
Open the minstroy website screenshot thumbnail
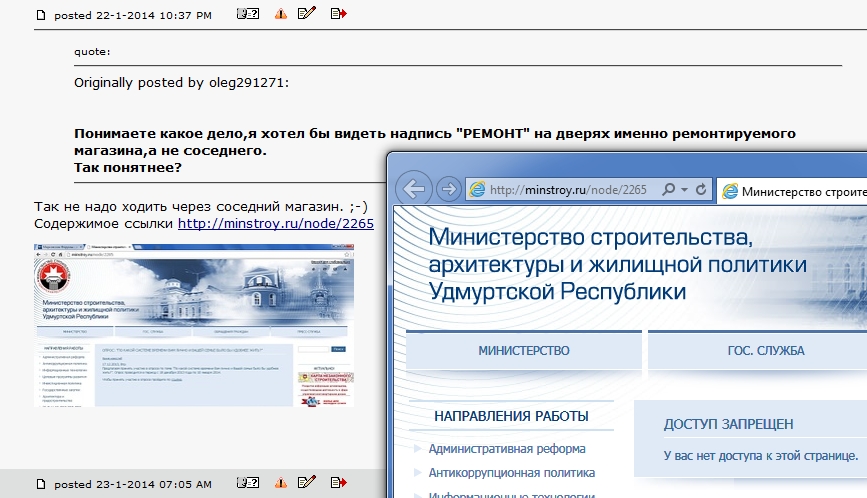pyautogui.click(x=194, y=326)
